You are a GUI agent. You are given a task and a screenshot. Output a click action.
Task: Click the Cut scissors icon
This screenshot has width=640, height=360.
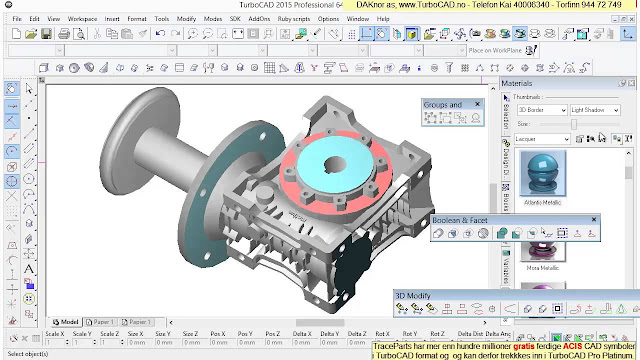pos(97,34)
